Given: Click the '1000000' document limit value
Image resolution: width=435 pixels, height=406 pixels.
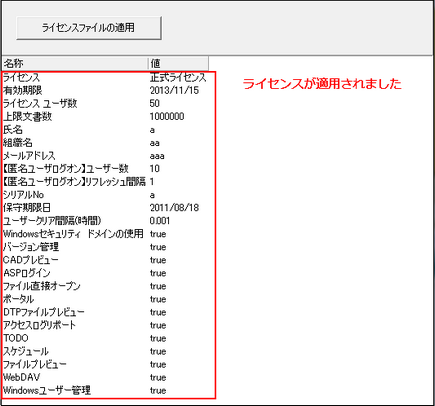Looking at the screenshot, I should coord(167,116).
